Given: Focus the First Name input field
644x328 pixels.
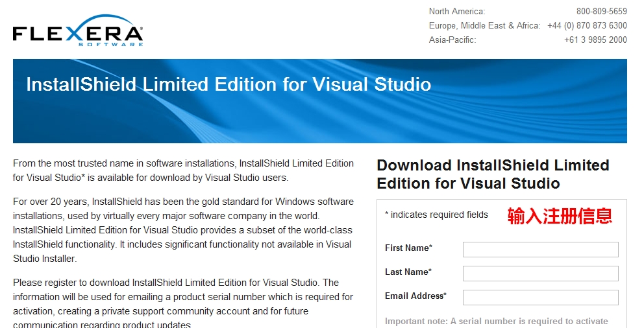Looking at the screenshot, I should tap(541, 250).
